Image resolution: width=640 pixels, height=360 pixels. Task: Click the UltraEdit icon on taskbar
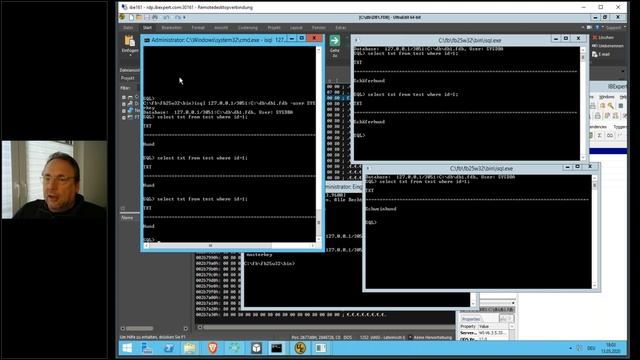(300, 348)
